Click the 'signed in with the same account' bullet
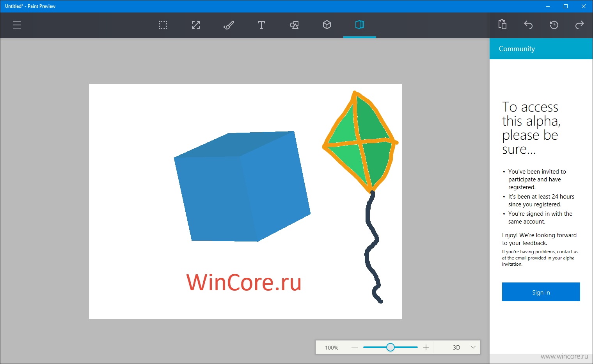This screenshot has width=593, height=364. [x=540, y=218]
